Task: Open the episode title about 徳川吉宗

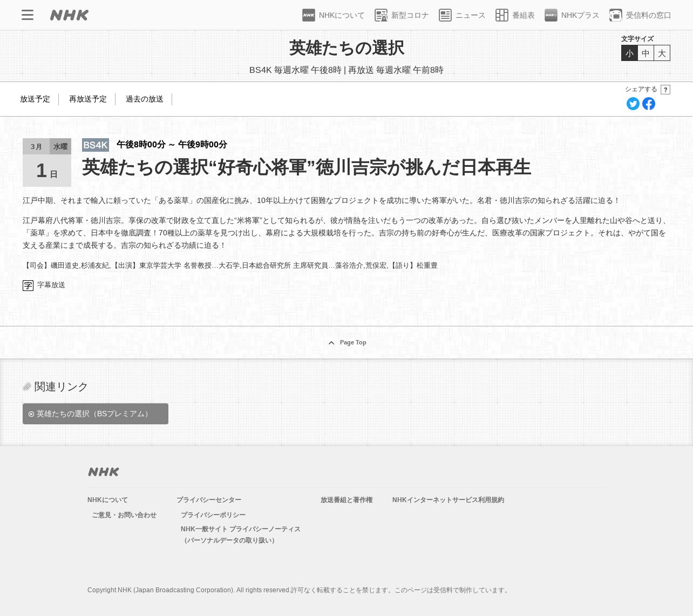Action: [307, 167]
